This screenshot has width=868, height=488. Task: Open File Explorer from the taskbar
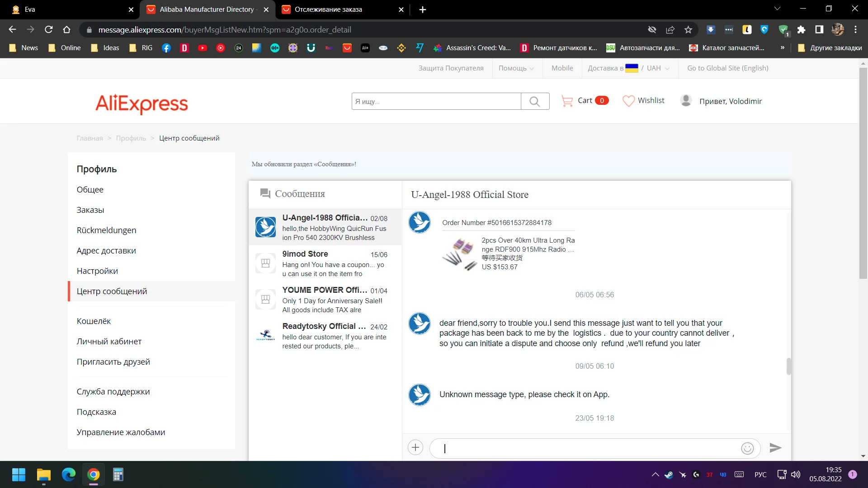pos(44,475)
